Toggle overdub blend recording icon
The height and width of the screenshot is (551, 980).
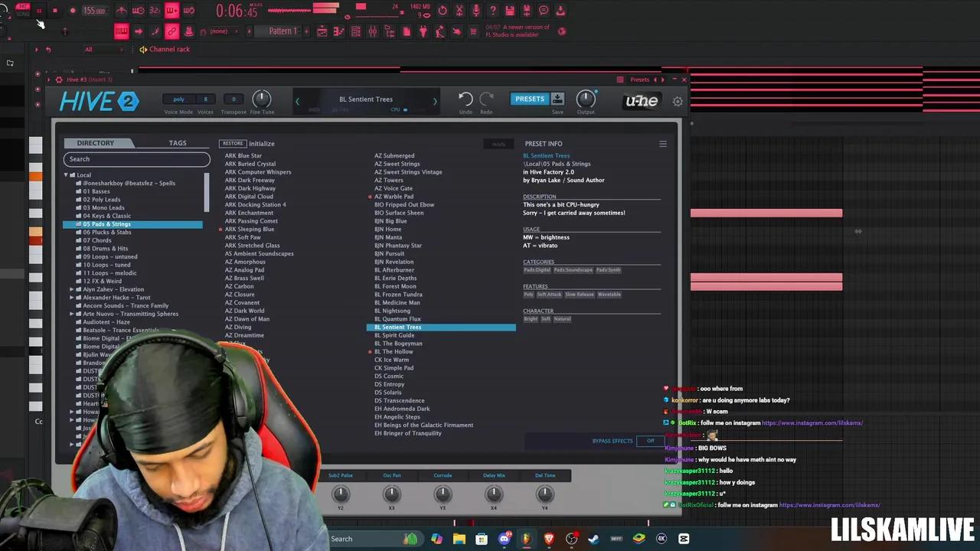coord(171,11)
